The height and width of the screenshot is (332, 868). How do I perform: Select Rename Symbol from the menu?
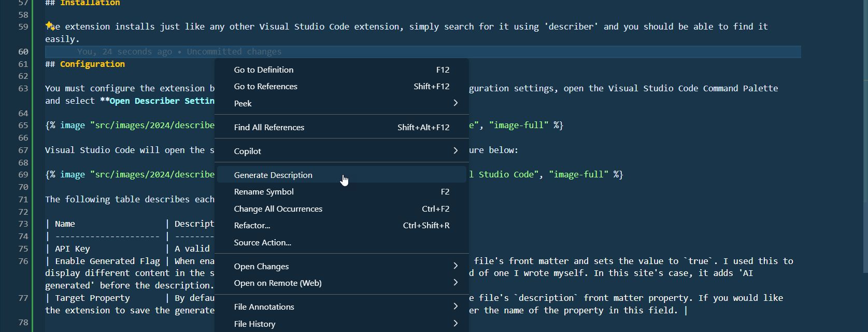tap(341, 191)
